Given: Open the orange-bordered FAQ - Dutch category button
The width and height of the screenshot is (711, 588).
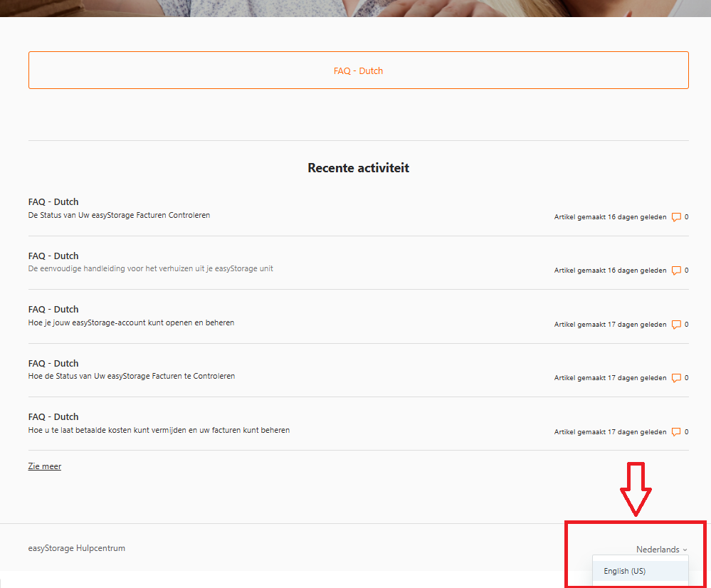Looking at the screenshot, I should click(358, 70).
